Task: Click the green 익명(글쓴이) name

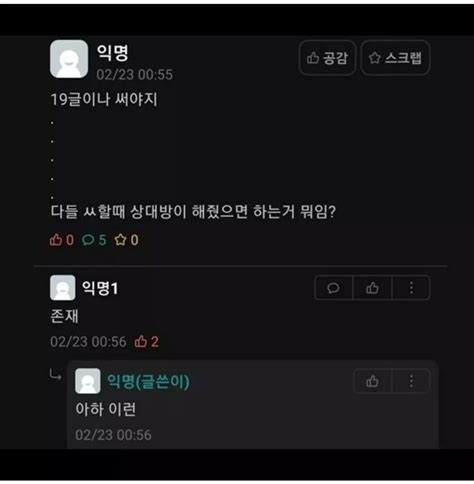Action: 148,381
